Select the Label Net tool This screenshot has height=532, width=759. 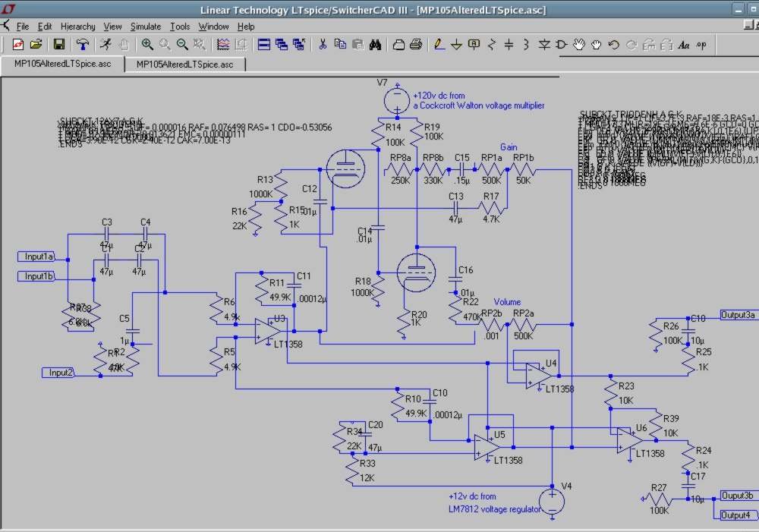[x=474, y=45]
